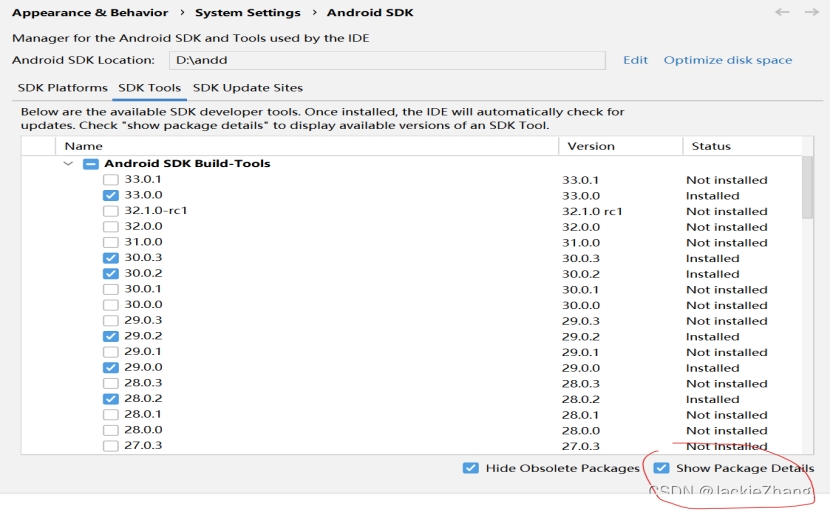This screenshot has height=511, width=830.
Task: Select the SDK Tools tab
Action: pos(149,88)
